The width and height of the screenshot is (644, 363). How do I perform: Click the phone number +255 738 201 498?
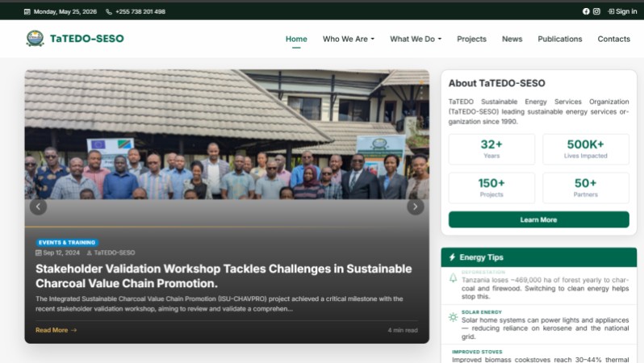[x=140, y=11]
